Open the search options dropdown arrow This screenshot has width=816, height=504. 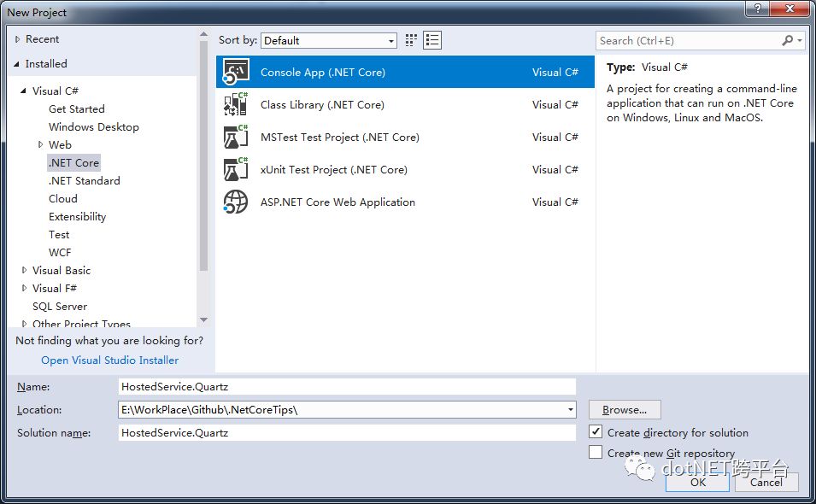[800, 40]
